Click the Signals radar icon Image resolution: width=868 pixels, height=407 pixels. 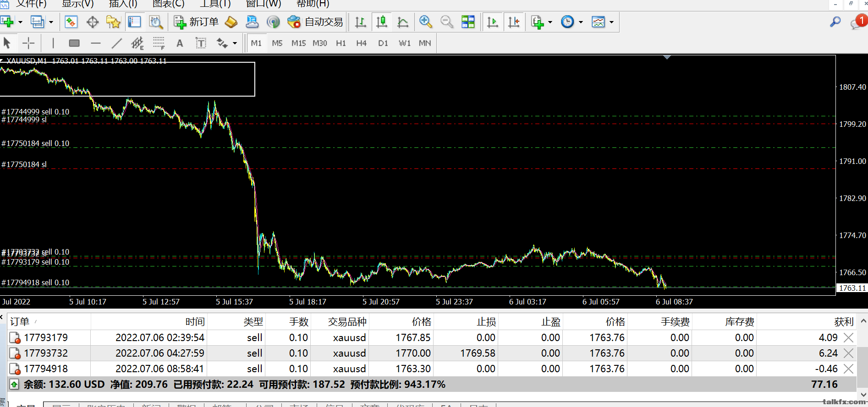[x=273, y=22]
